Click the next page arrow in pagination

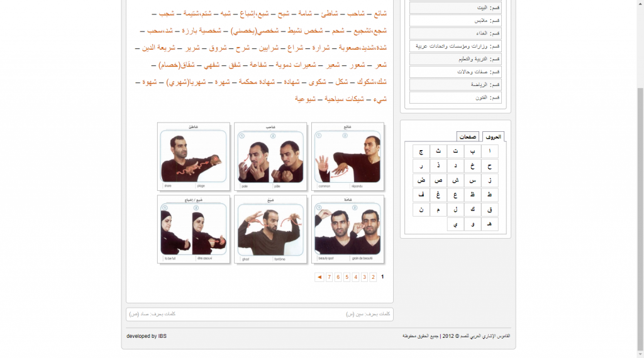pyautogui.click(x=319, y=277)
